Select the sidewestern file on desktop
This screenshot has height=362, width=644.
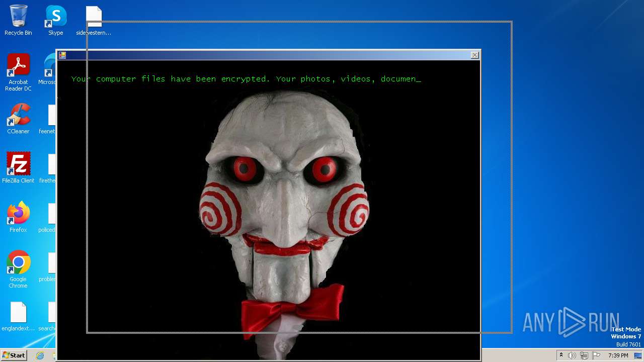point(94,20)
